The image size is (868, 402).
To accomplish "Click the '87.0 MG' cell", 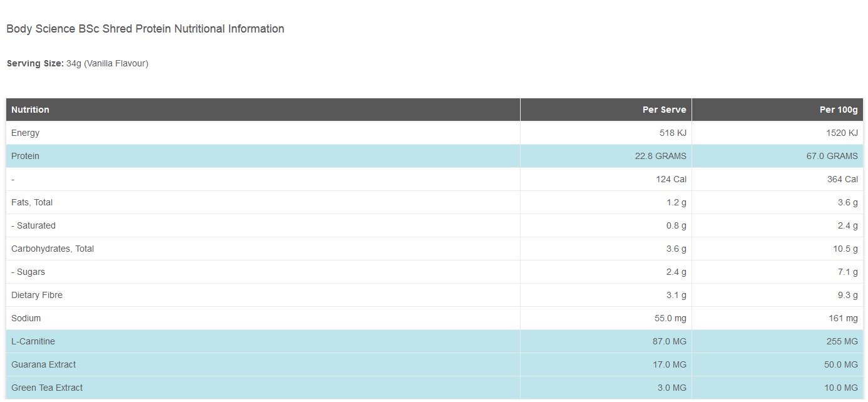I will coord(606,341).
